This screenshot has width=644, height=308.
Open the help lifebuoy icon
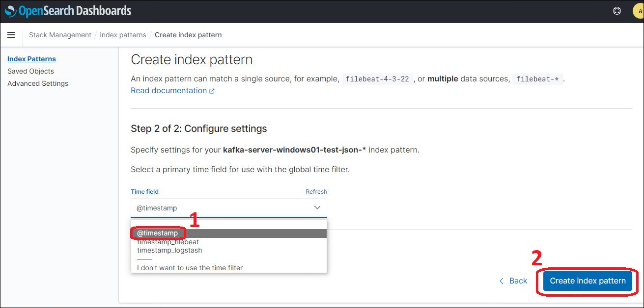tap(617, 11)
